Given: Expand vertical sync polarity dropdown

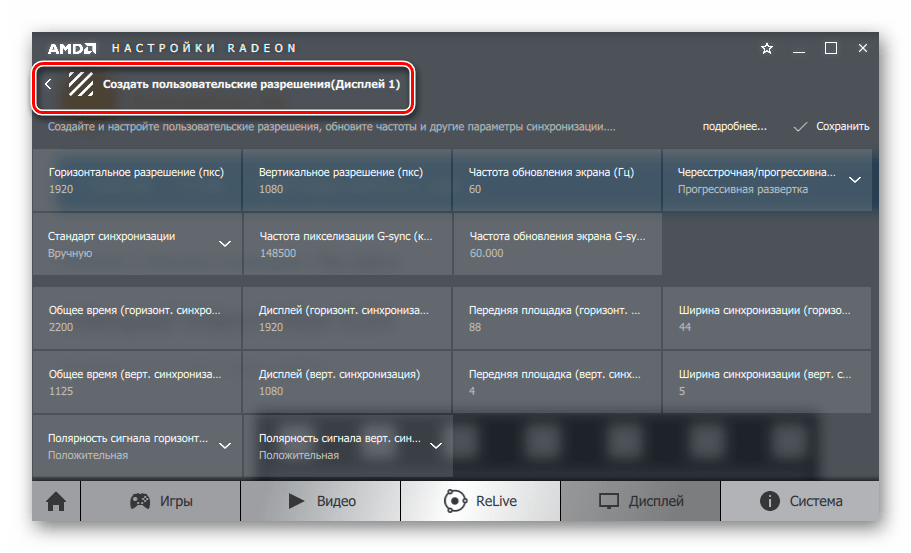Looking at the screenshot, I should (x=435, y=446).
